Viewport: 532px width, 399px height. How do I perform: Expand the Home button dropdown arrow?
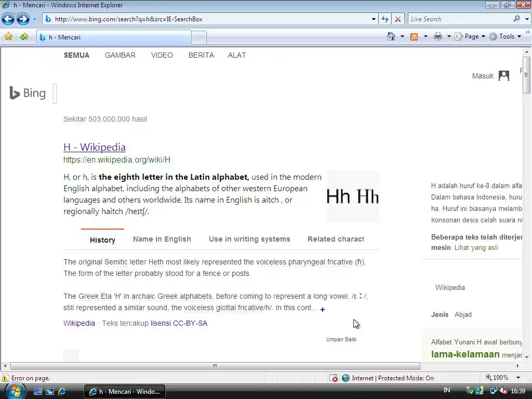click(x=402, y=36)
